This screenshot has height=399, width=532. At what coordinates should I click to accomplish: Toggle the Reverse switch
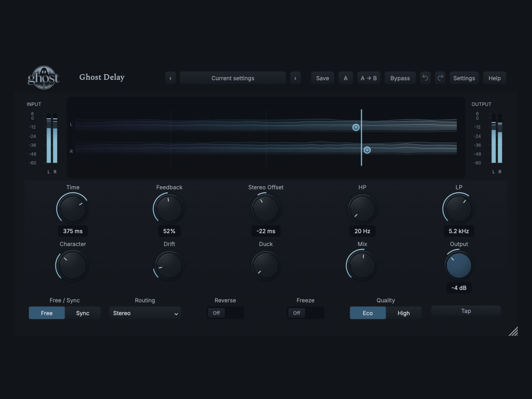(x=225, y=313)
